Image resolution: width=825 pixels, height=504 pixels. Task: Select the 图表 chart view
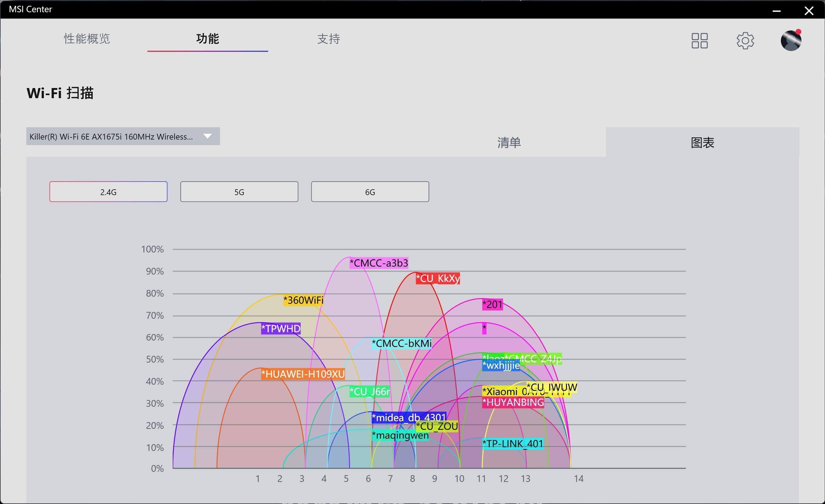click(702, 143)
